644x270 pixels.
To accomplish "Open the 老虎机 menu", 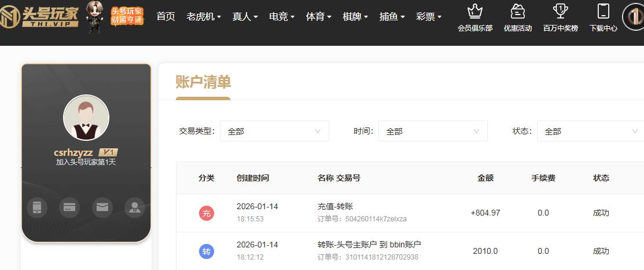I will 204,17.
